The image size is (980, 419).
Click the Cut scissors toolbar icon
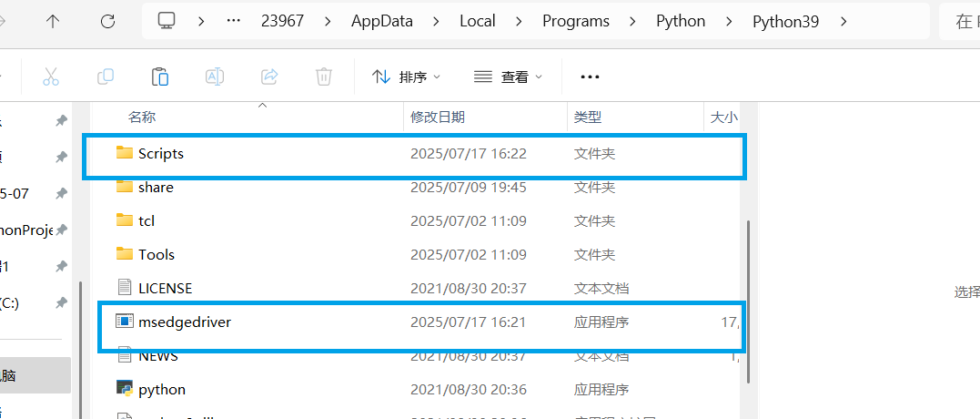click(51, 77)
